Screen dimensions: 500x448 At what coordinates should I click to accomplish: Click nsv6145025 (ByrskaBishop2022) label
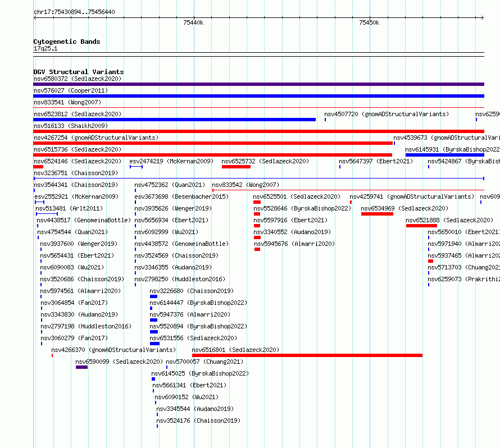200,373
